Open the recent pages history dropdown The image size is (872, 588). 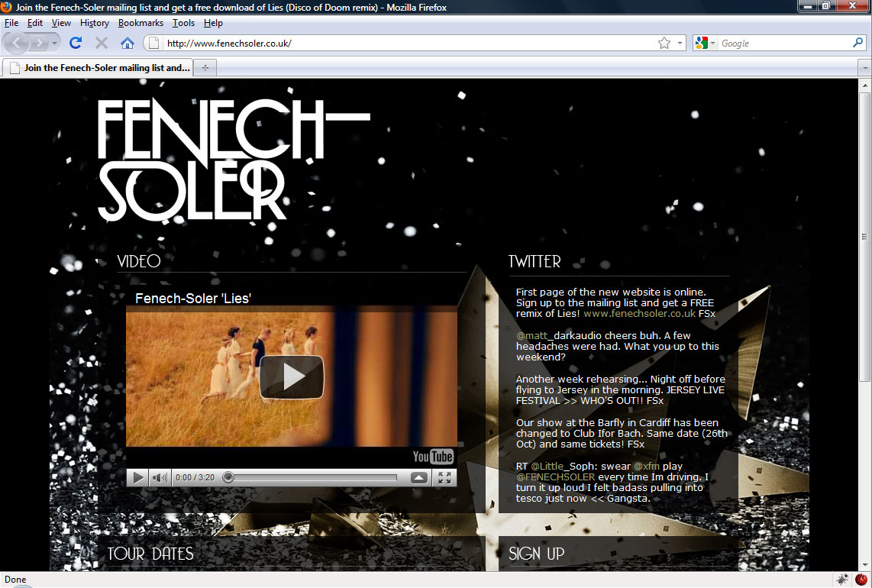54,43
